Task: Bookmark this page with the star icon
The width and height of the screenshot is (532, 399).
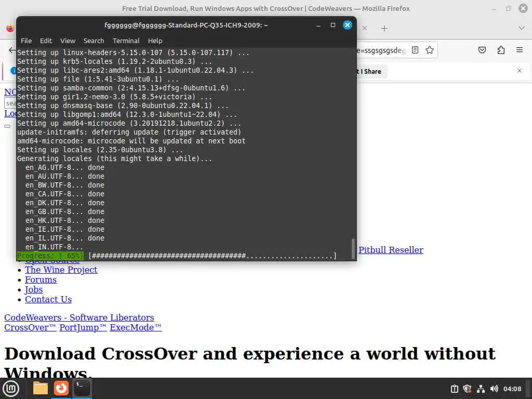Action: coord(430,50)
